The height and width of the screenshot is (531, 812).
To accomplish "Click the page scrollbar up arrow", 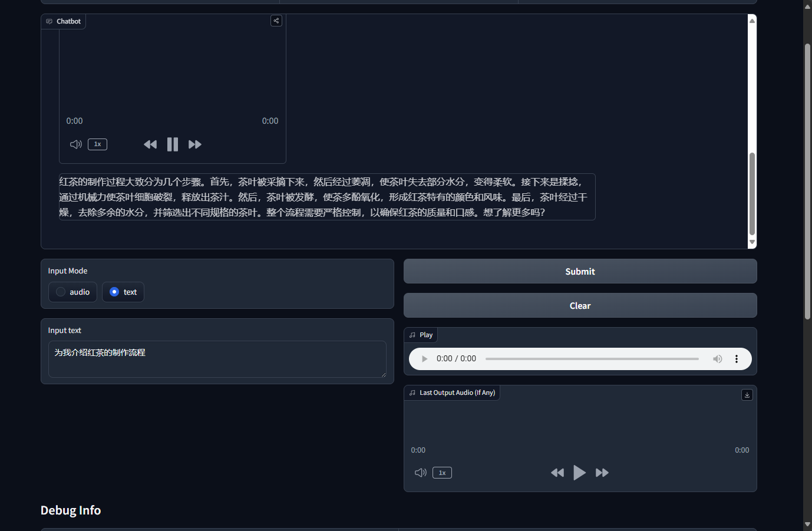I will 807,6.
